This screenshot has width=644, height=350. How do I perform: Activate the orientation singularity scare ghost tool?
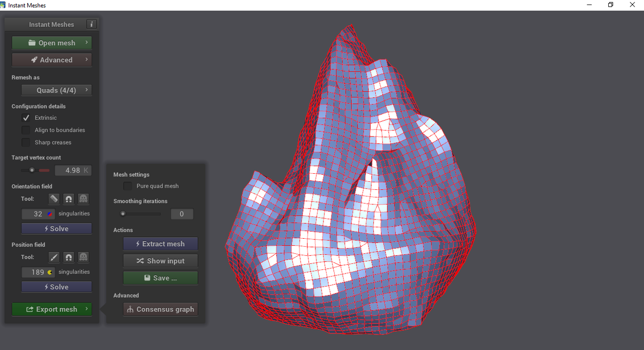(x=84, y=198)
